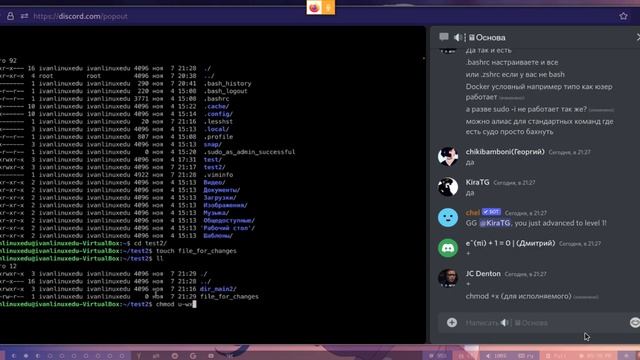Click the message starting 'Docker условный например'
Image resolution: width=640 pixels, height=360 pixels.
click(x=539, y=92)
